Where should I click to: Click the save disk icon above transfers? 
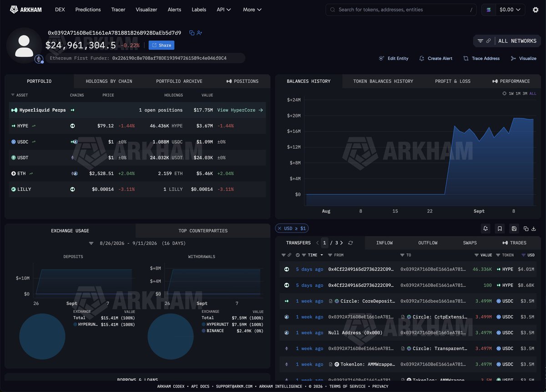click(x=514, y=228)
